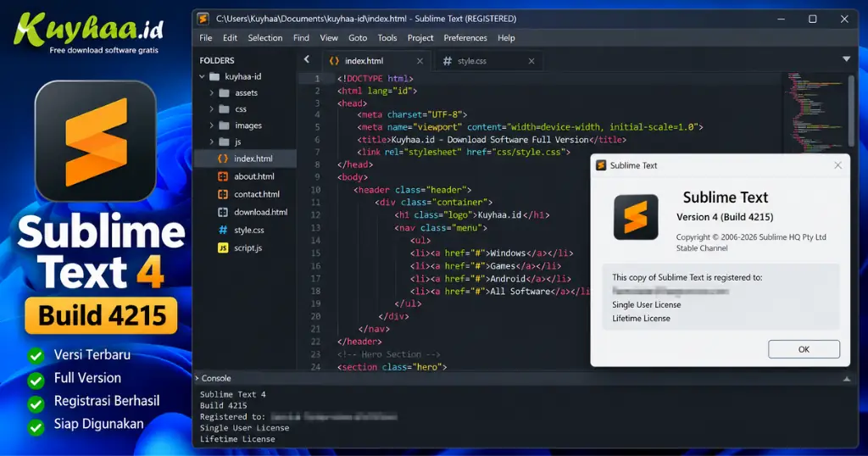Click the style.css tab's hash icon
868x456 pixels.
[x=448, y=61]
